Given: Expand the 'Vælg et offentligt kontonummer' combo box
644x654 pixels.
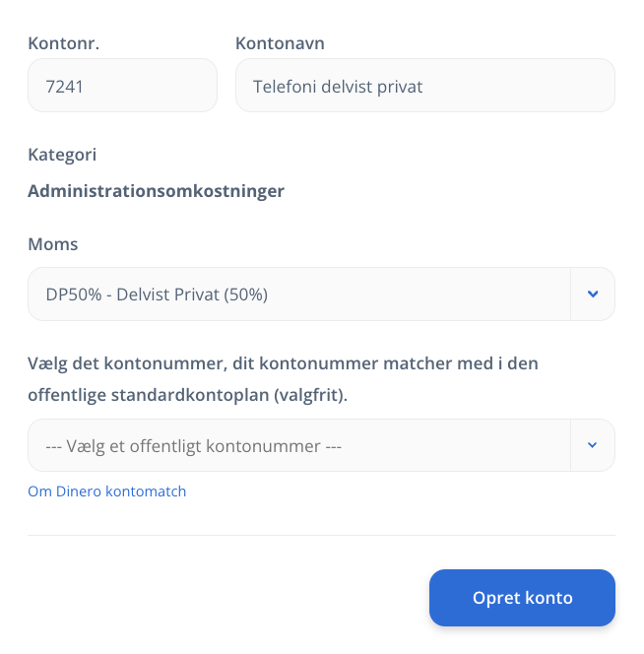Looking at the screenshot, I should click(x=321, y=445).
